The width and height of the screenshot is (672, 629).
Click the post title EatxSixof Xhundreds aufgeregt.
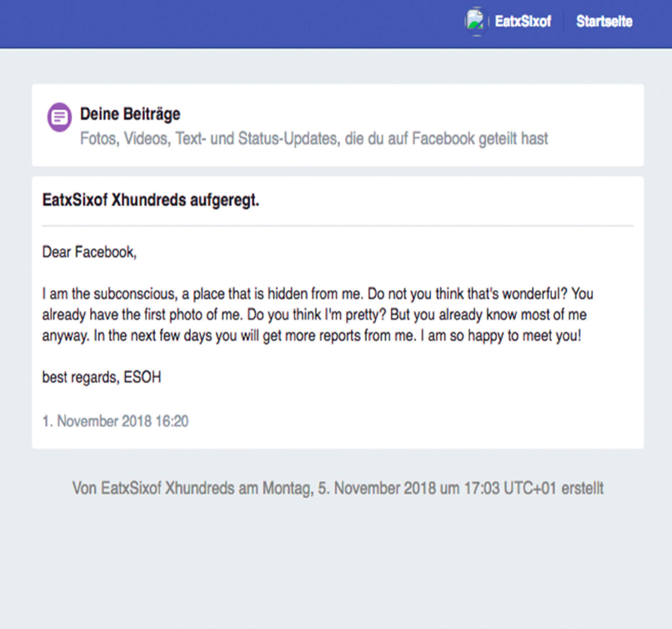click(x=150, y=200)
